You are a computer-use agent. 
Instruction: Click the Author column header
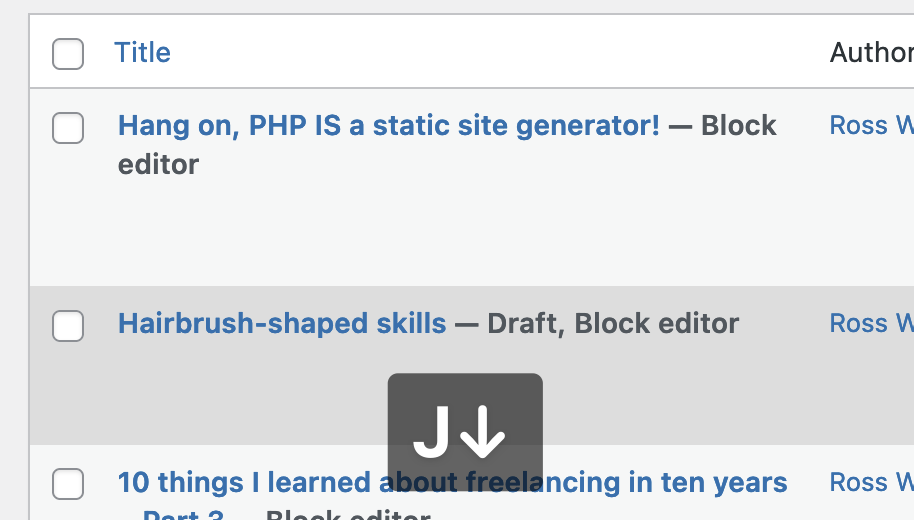pyautogui.click(x=870, y=53)
